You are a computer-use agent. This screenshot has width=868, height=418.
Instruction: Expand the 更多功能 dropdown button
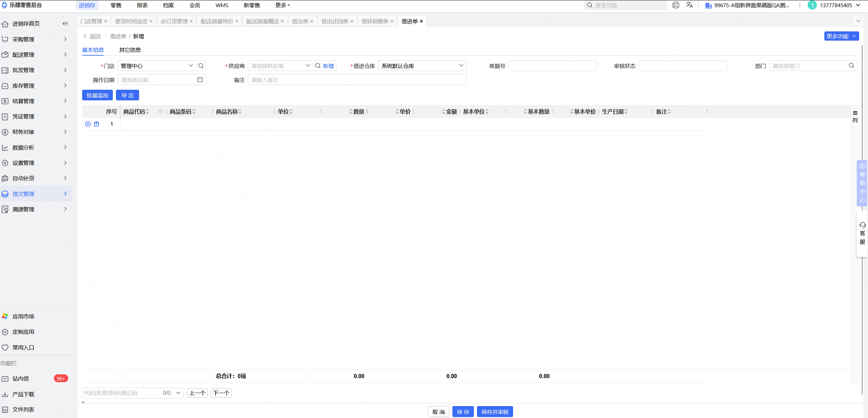[x=841, y=36]
